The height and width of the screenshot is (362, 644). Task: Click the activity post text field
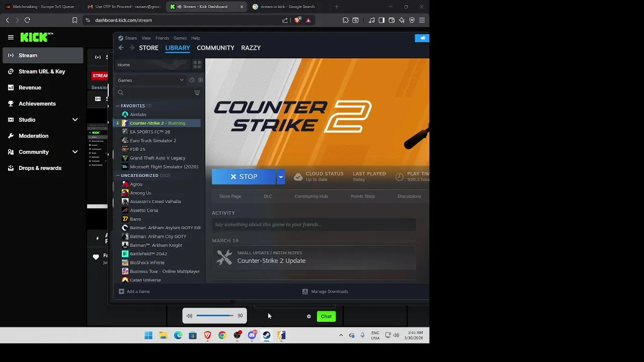pyautogui.click(x=314, y=225)
